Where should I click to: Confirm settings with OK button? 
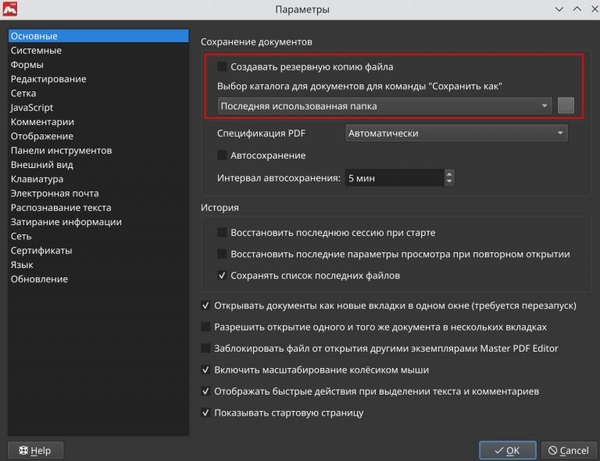click(x=507, y=451)
